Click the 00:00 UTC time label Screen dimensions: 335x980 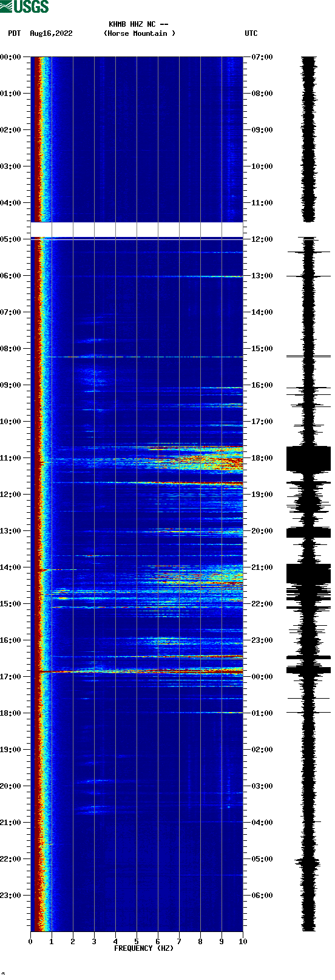pyautogui.click(x=262, y=677)
